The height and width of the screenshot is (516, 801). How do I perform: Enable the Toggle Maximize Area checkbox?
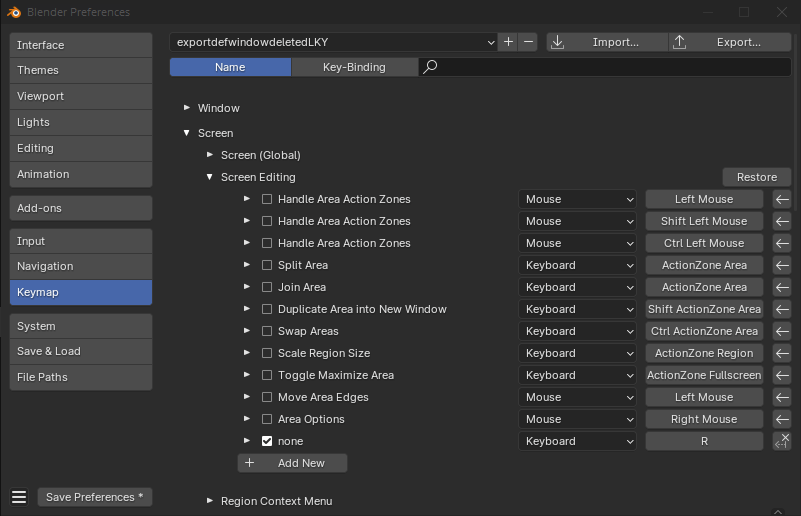(x=267, y=375)
